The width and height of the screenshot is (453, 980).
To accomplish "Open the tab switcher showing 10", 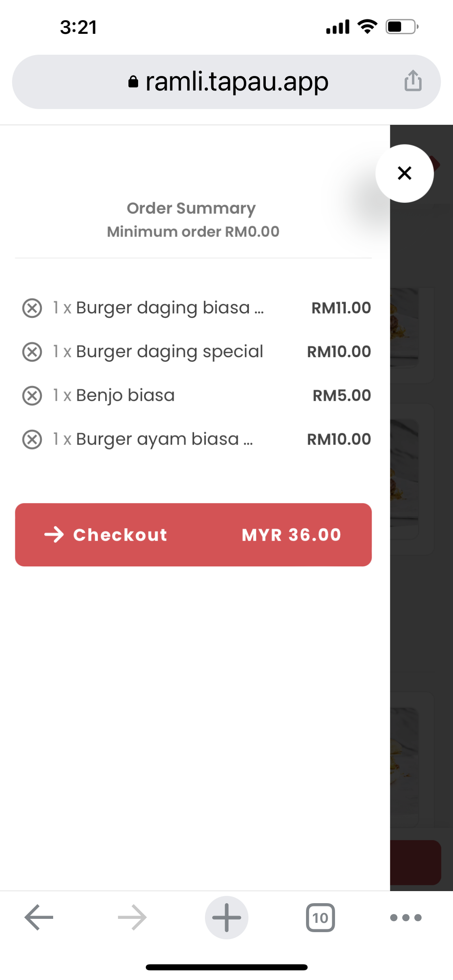I will click(320, 917).
